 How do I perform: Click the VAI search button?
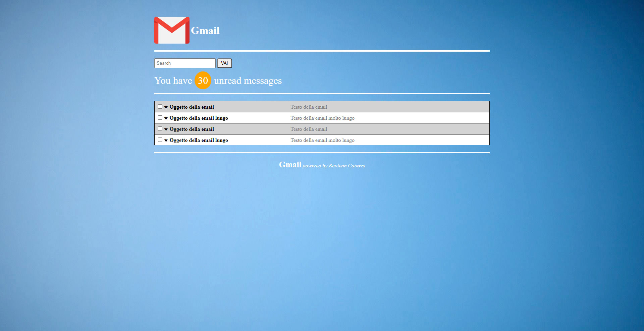pyautogui.click(x=224, y=63)
